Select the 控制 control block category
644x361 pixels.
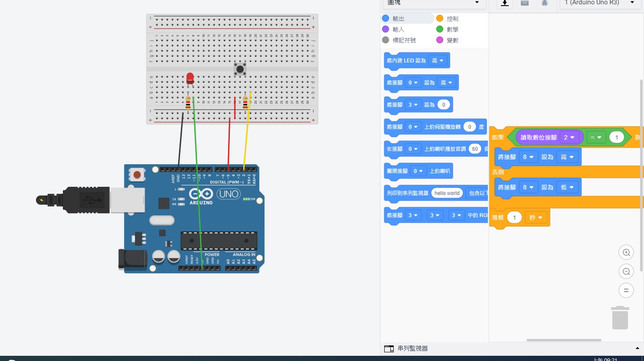tap(452, 19)
